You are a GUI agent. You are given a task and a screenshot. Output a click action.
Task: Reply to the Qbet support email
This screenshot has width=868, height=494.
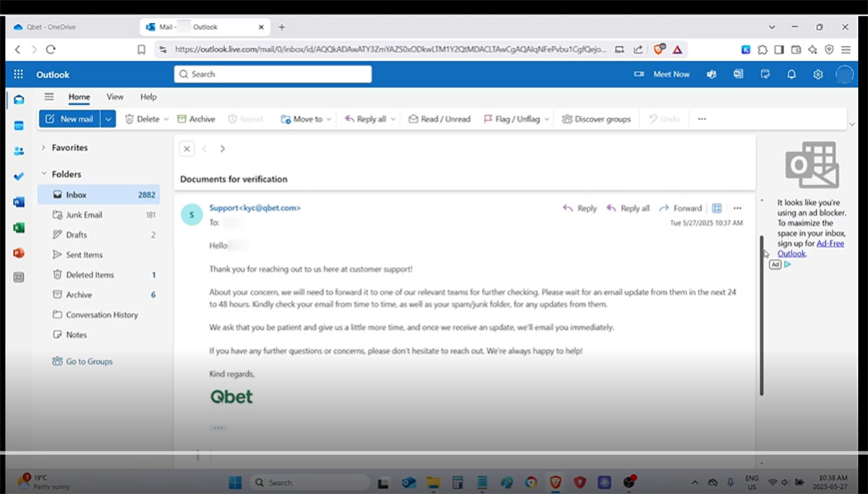click(580, 208)
